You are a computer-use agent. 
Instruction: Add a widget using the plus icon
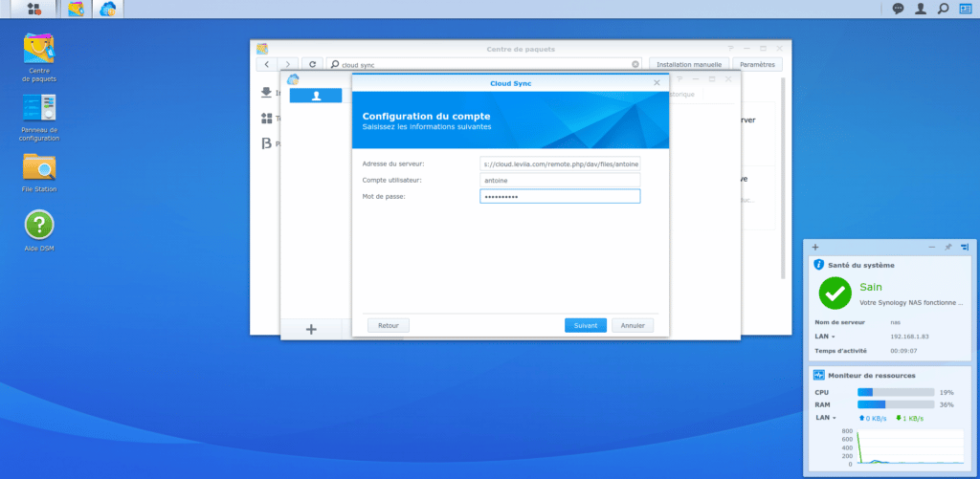[815, 248]
